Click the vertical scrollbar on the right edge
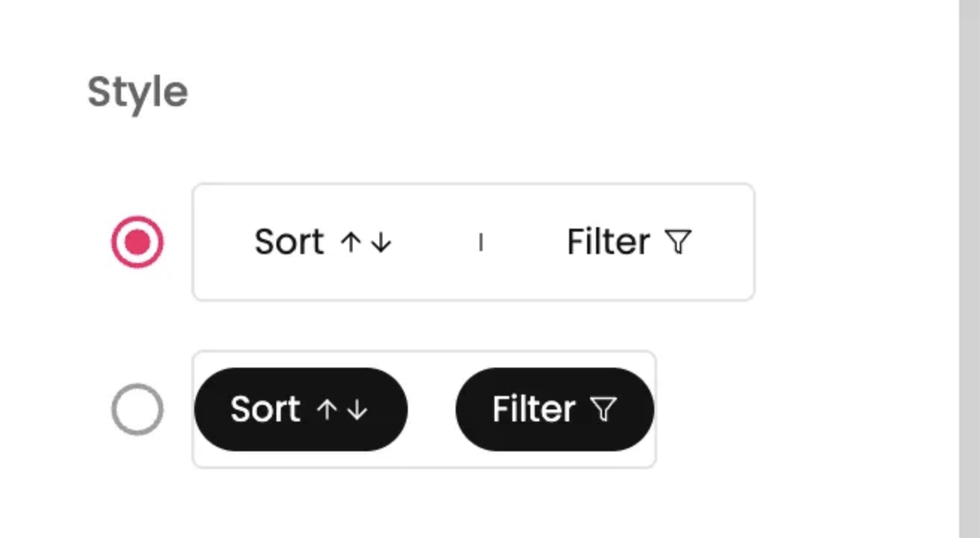980x538 pixels. tap(969, 269)
